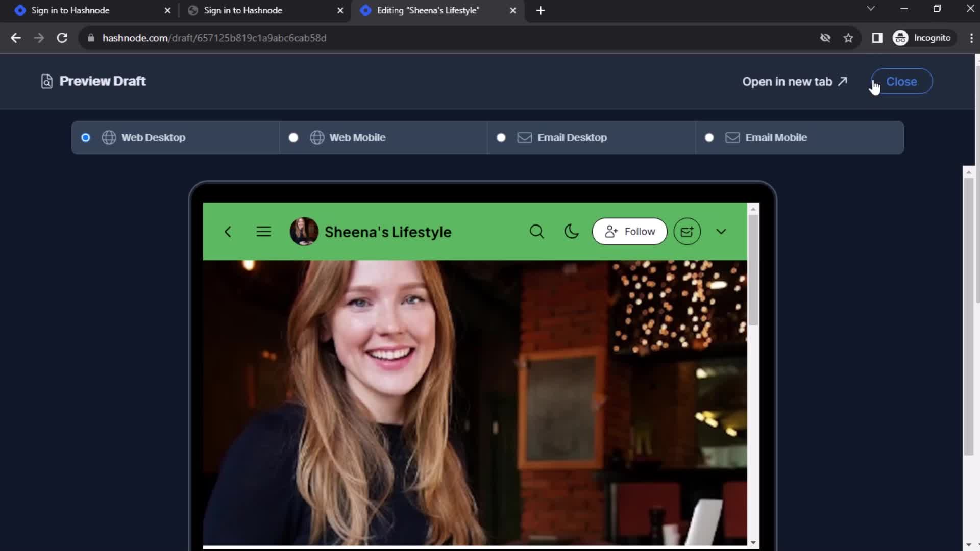Click the Preview Draft heading text
980x551 pixels.
pyautogui.click(x=103, y=81)
